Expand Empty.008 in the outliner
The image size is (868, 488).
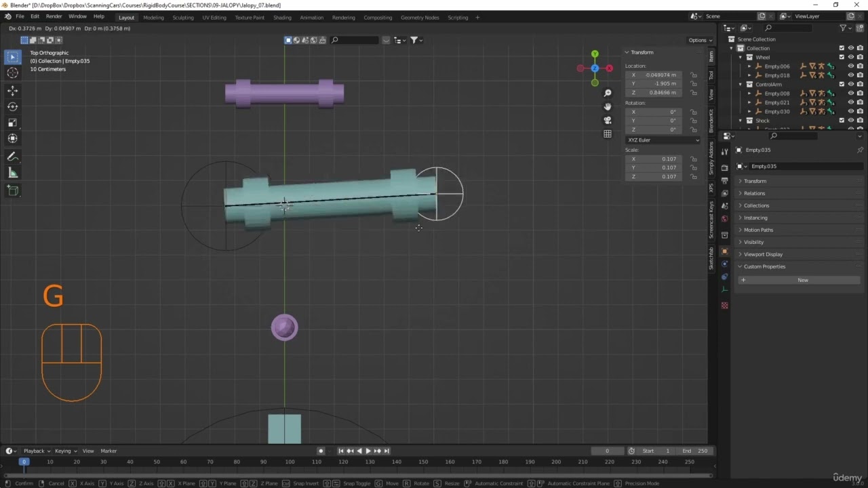pyautogui.click(x=749, y=94)
